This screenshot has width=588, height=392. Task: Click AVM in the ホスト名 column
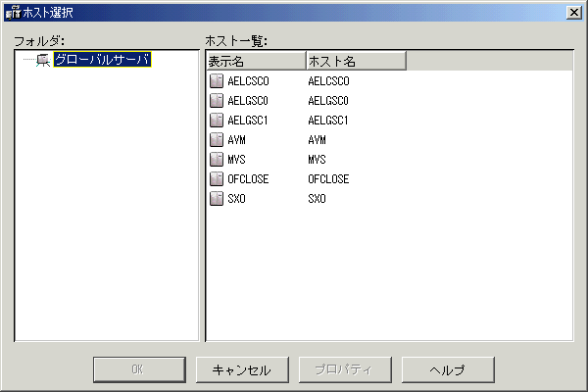(x=317, y=140)
